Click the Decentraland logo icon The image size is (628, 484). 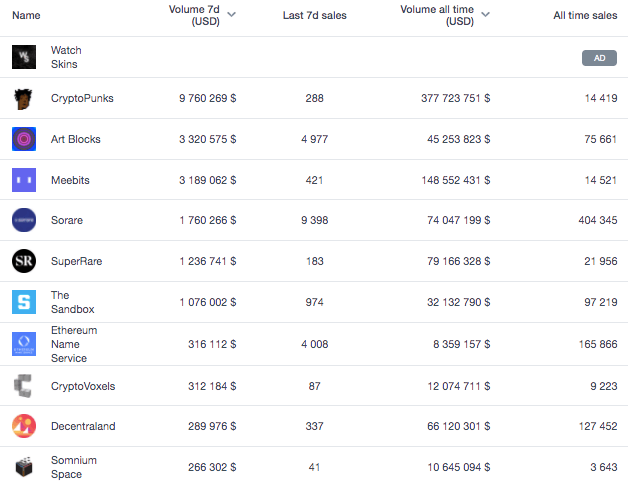click(x=24, y=426)
